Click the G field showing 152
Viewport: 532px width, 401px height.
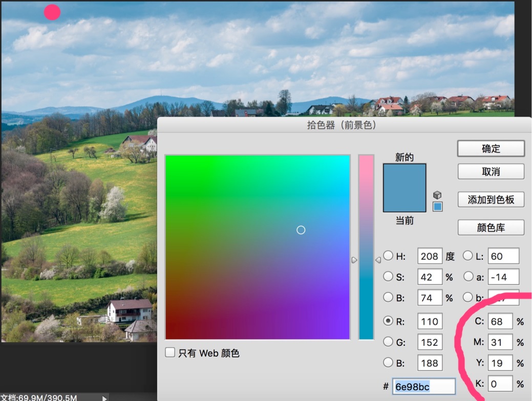[x=430, y=342]
